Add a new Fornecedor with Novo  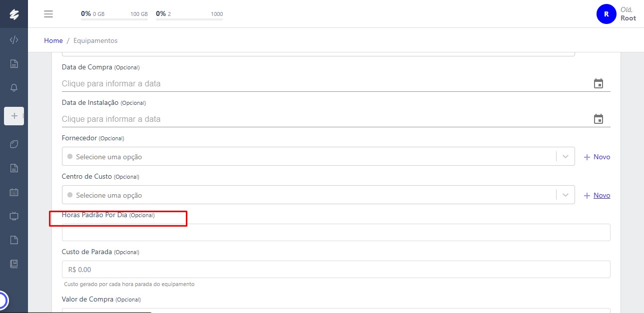click(597, 157)
